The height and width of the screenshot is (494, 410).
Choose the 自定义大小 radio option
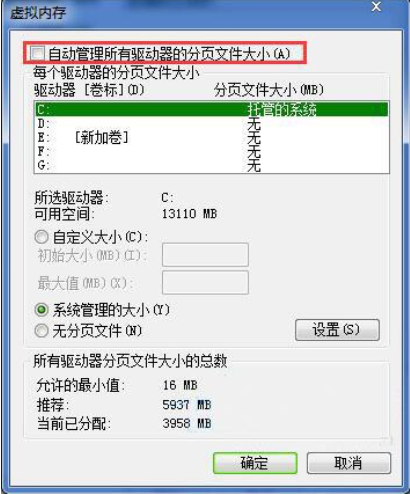click(41, 237)
